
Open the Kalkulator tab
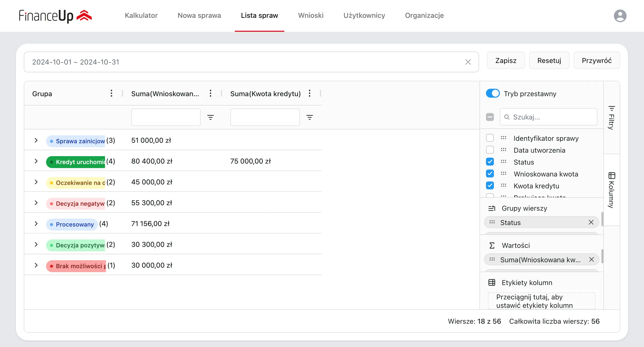click(141, 16)
